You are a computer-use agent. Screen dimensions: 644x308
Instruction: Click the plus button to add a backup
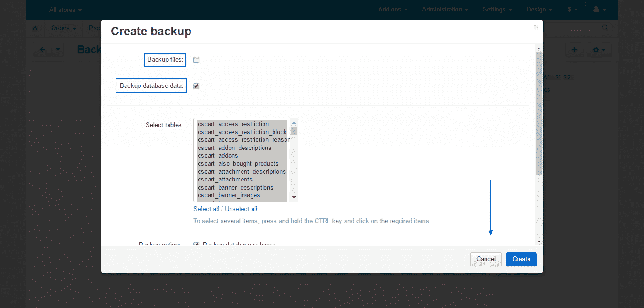click(x=574, y=49)
